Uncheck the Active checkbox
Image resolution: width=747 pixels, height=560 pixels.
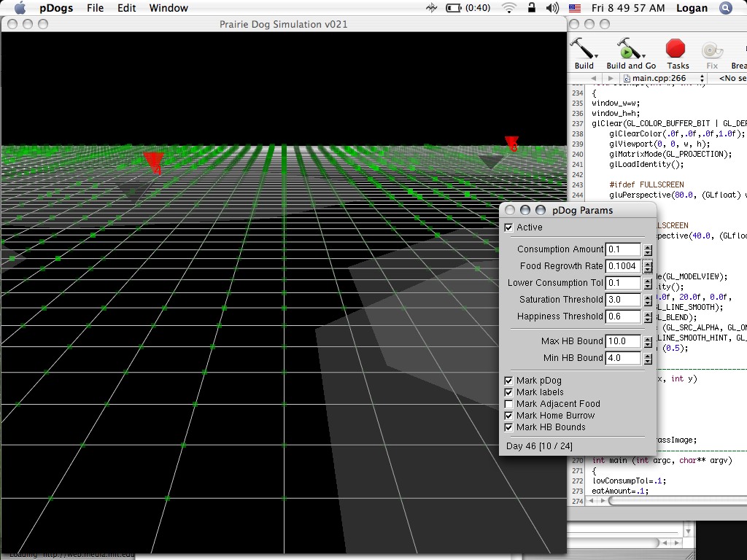(509, 227)
